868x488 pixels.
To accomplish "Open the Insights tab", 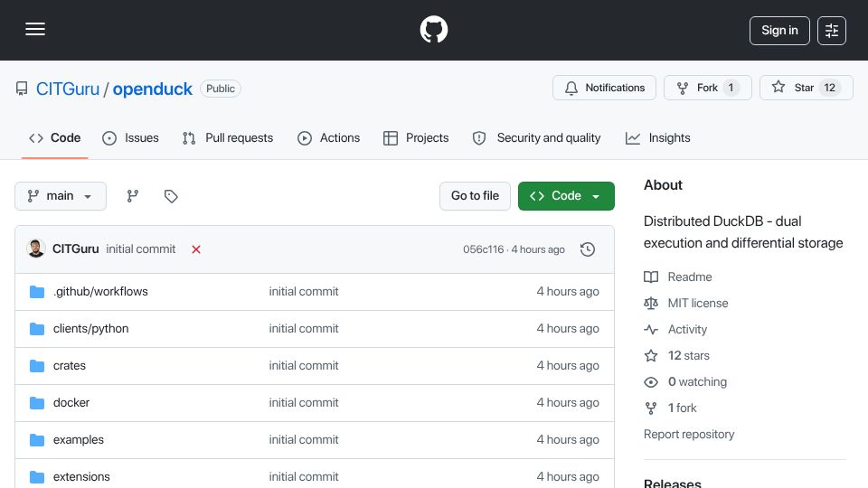I will [x=657, y=137].
